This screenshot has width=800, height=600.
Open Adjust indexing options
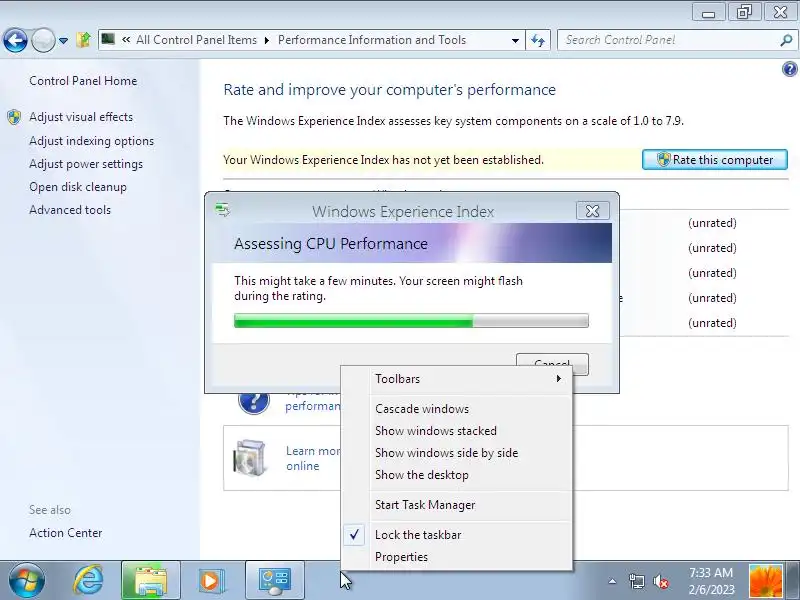91,141
